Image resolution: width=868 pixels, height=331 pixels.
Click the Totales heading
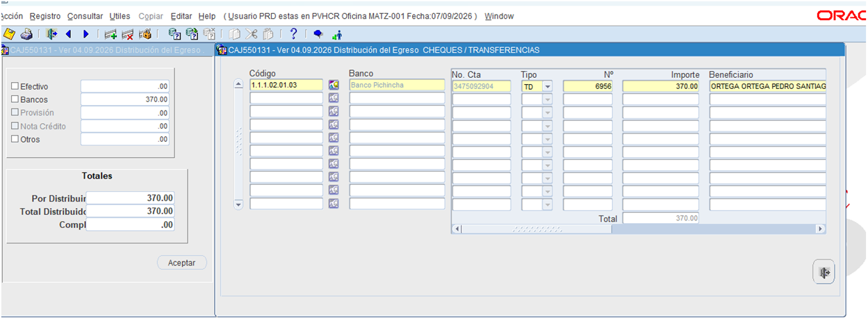(x=97, y=176)
